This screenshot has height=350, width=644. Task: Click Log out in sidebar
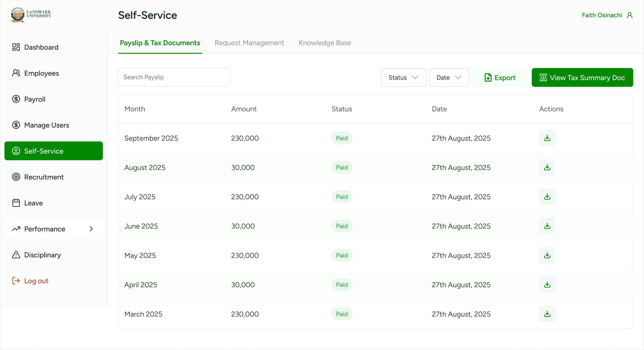(x=36, y=281)
